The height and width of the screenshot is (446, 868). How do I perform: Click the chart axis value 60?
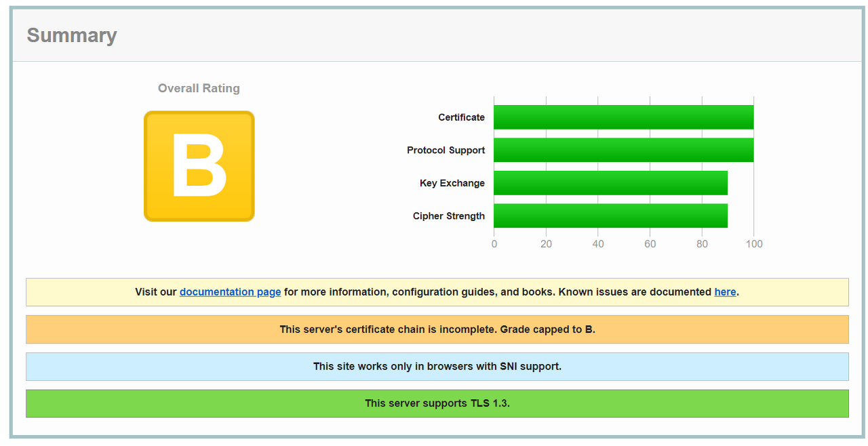coord(650,244)
